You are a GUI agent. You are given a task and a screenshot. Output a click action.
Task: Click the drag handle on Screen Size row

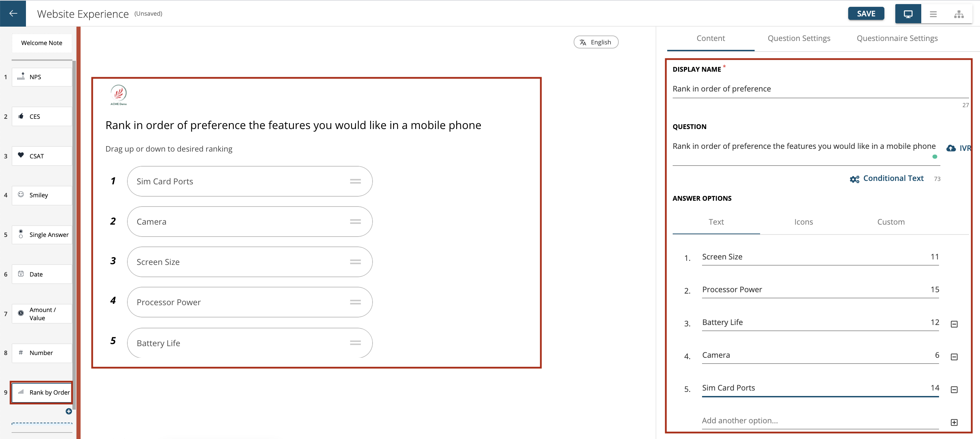pos(355,262)
